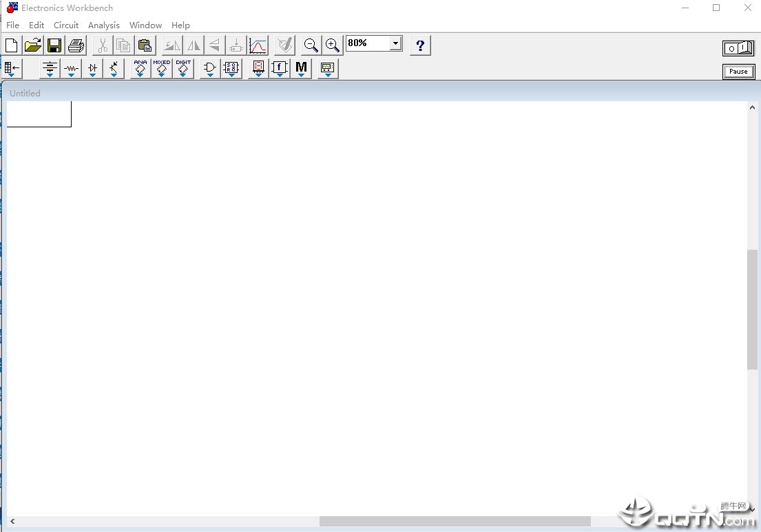
Task: Open the Edit menu
Action: 37,25
